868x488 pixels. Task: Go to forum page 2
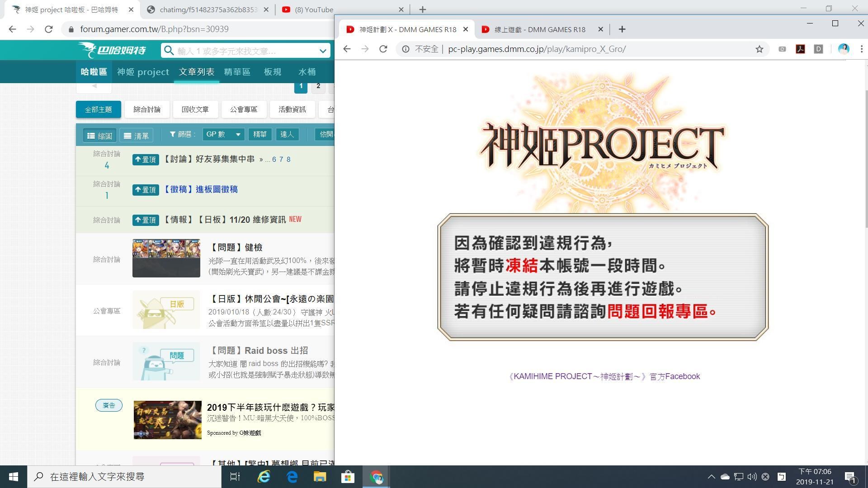pos(318,86)
